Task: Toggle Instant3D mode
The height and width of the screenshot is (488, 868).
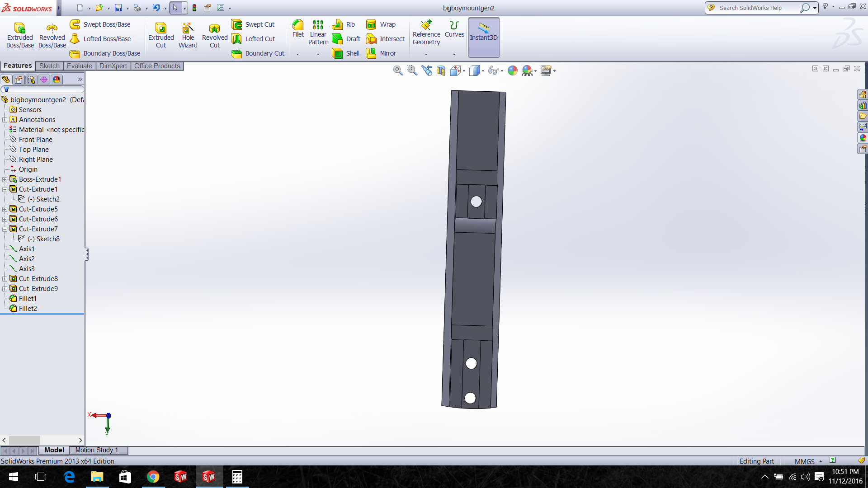Action: [484, 37]
